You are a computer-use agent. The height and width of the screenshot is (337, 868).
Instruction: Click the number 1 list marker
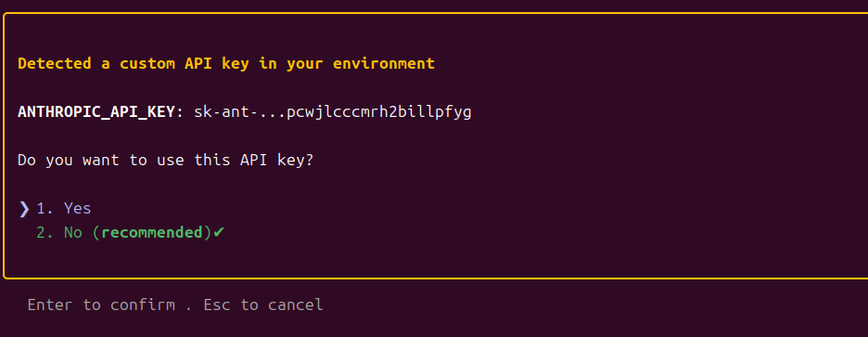click(44, 208)
